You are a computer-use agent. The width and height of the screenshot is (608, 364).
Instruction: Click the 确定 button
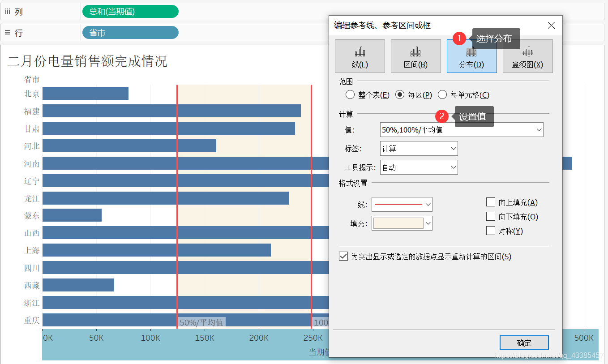[524, 343]
